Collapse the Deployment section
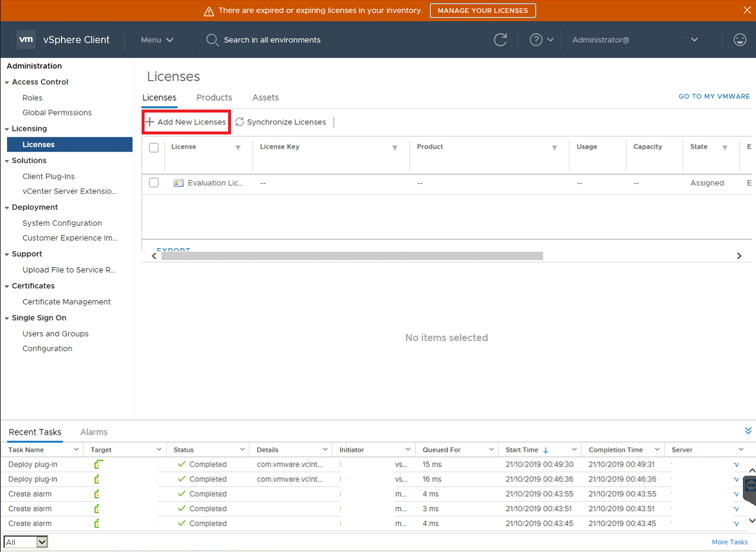Image resolution: width=756 pixels, height=552 pixels. (7, 207)
